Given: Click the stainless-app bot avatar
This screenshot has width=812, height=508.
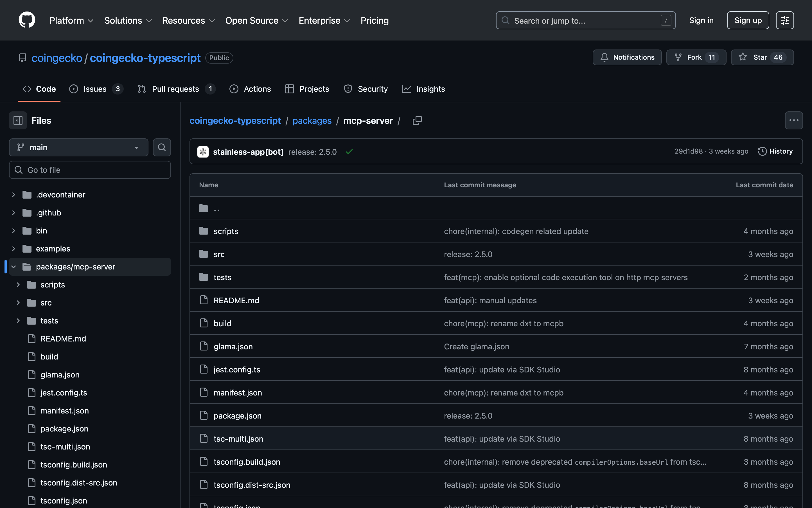Looking at the screenshot, I should (x=203, y=152).
